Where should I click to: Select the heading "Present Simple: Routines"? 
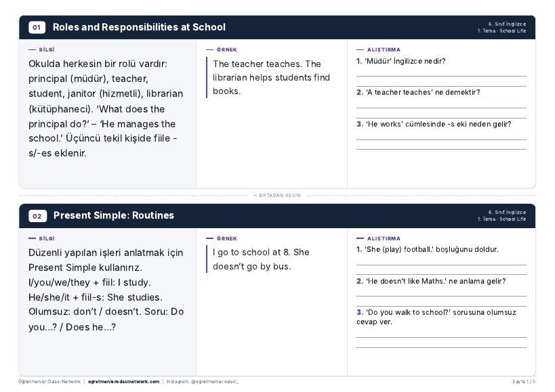click(114, 215)
